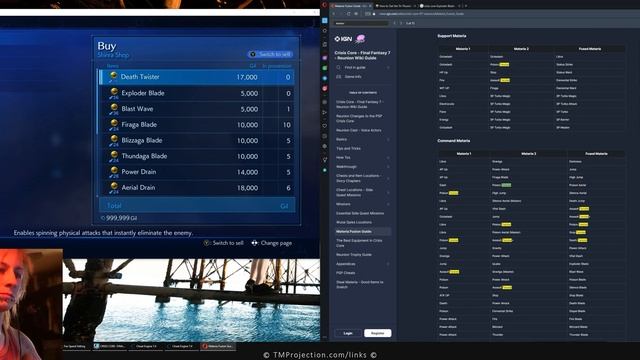The image size is (640, 360).
Task: Switch to the second browser tab
Action: [395, 6]
